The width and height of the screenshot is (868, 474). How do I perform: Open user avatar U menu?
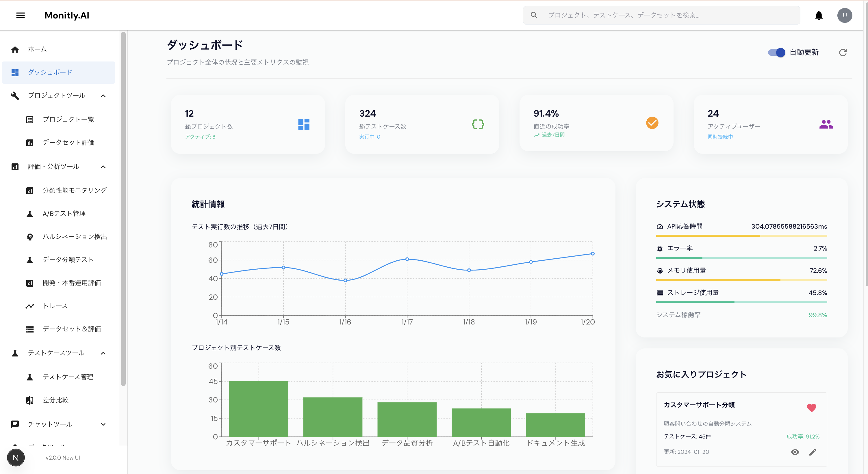[x=844, y=15]
